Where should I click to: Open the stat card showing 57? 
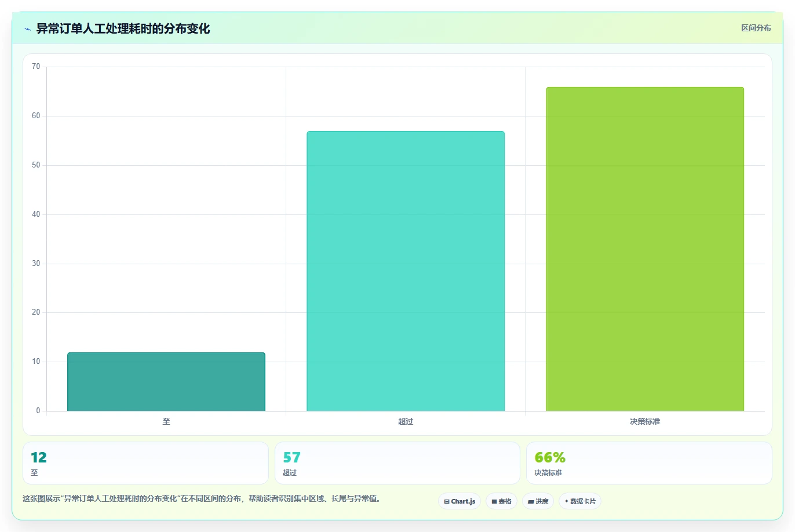(397, 463)
